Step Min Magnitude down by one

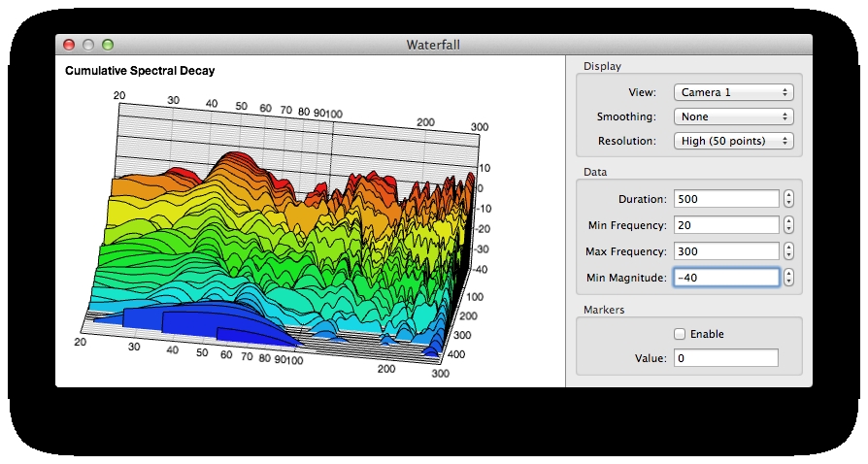coord(788,282)
